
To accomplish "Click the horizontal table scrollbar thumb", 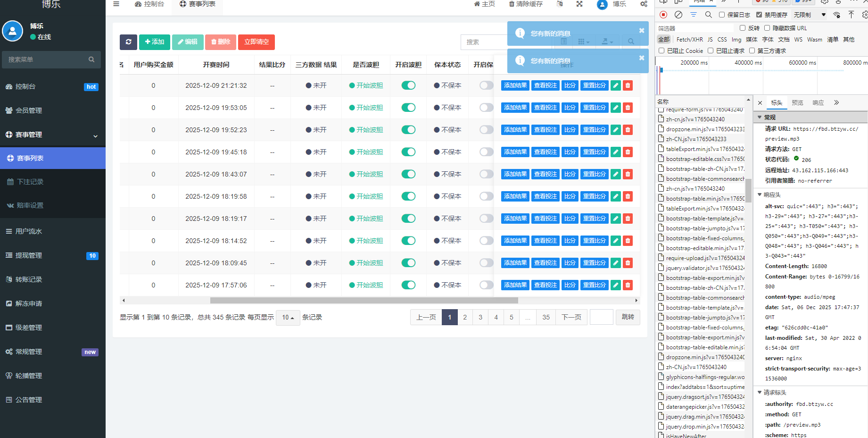I will click(364, 300).
